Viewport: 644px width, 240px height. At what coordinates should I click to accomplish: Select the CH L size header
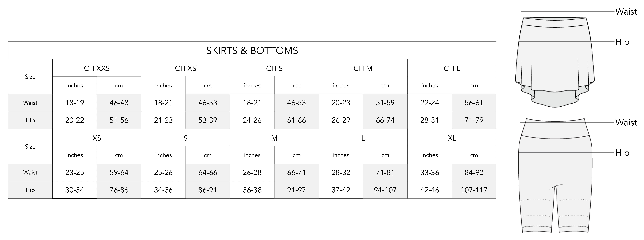coord(452,68)
